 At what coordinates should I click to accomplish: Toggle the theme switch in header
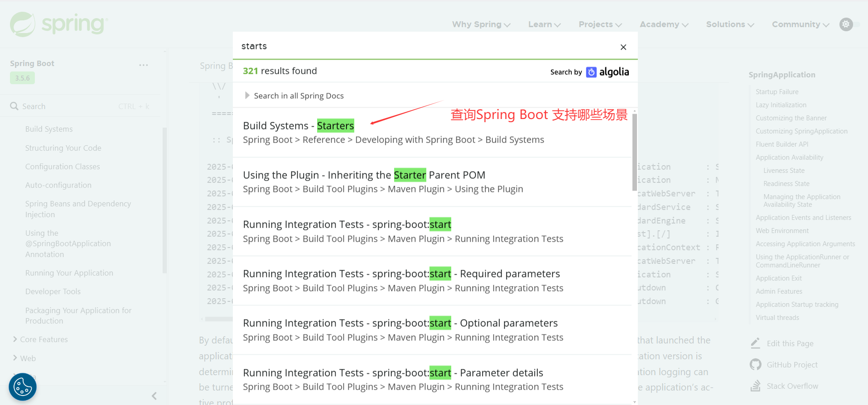click(850, 24)
